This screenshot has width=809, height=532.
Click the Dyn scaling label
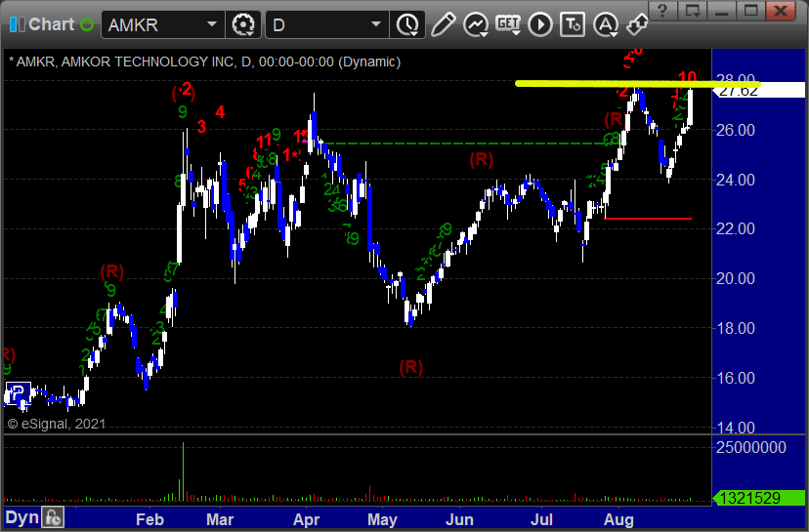pos(22,518)
